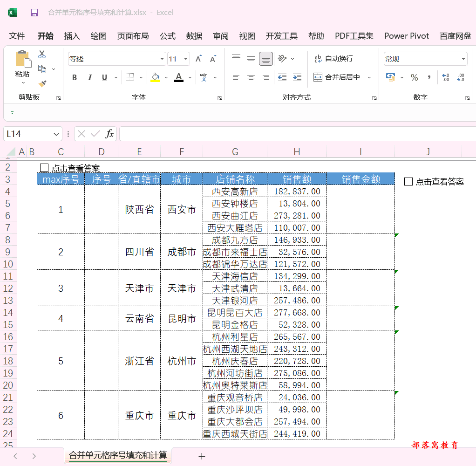Switch to the 开发工具 tab

[x=282, y=36]
